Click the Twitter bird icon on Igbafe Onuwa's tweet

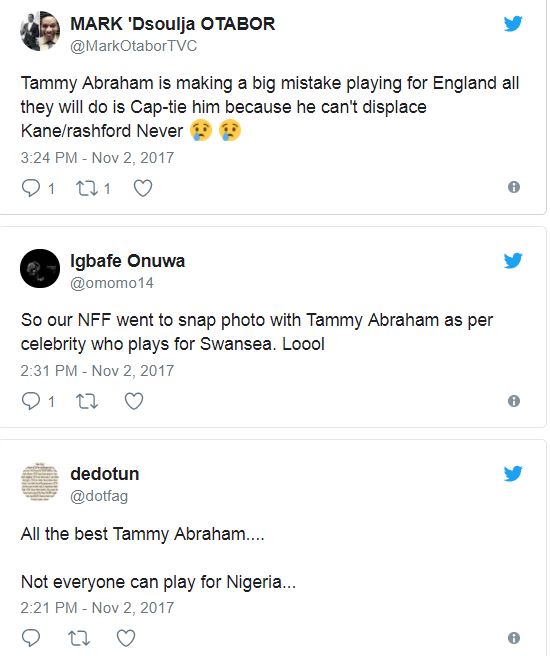[513, 261]
